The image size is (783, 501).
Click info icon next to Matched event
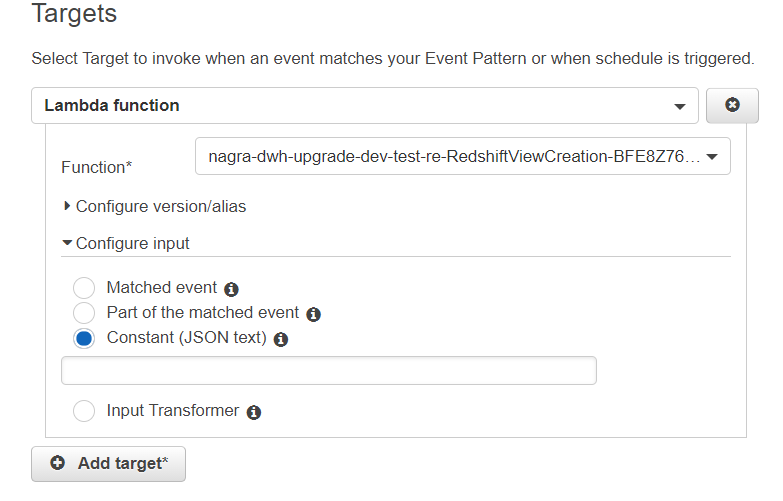click(x=231, y=289)
